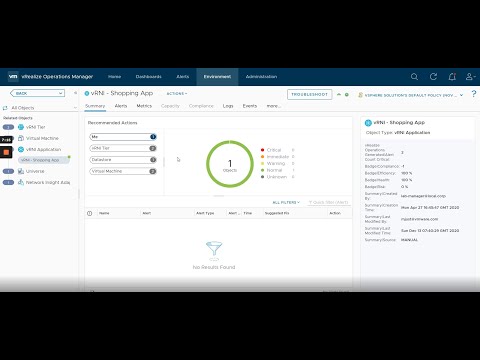Screen dimensions: 480x360
Task: Click the vm logo in header
Action: pos(13,76)
